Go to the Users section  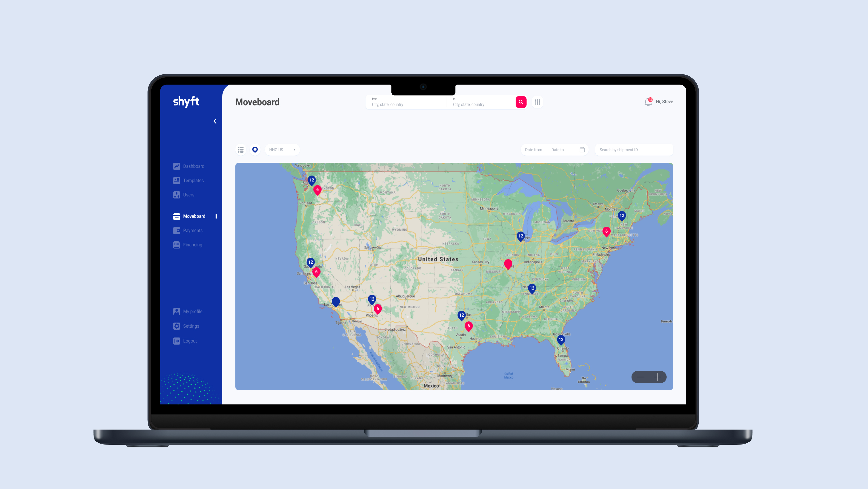(188, 195)
